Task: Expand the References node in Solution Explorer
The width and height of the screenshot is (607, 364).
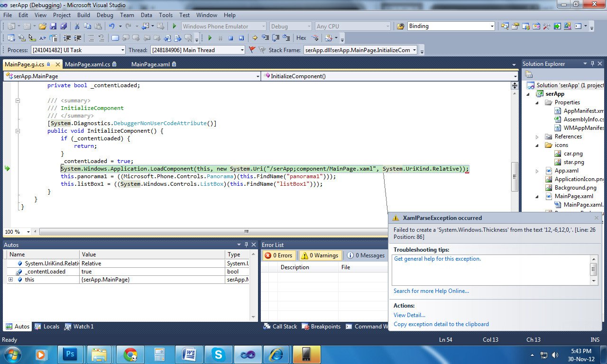Action: click(x=537, y=136)
